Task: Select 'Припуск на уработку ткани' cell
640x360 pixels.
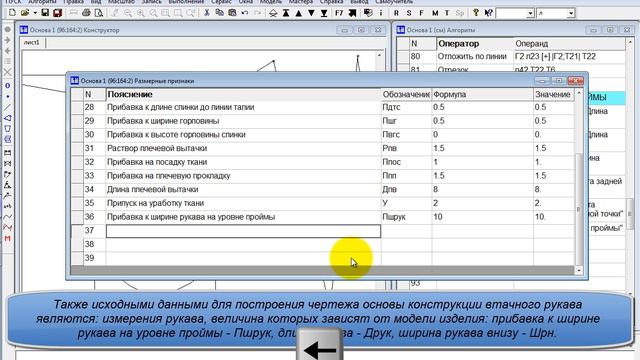Action: tap(243, 203)
